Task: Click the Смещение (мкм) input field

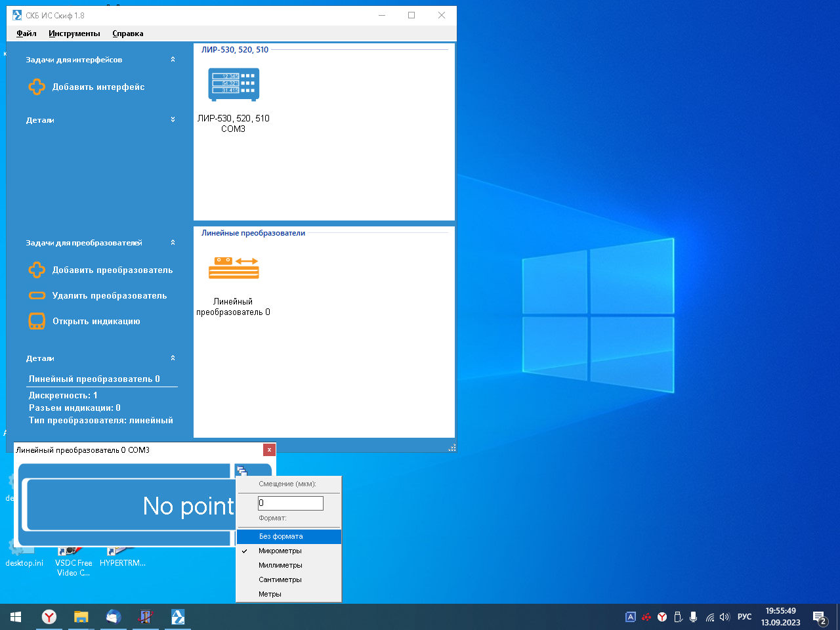Action: [290, 503]
